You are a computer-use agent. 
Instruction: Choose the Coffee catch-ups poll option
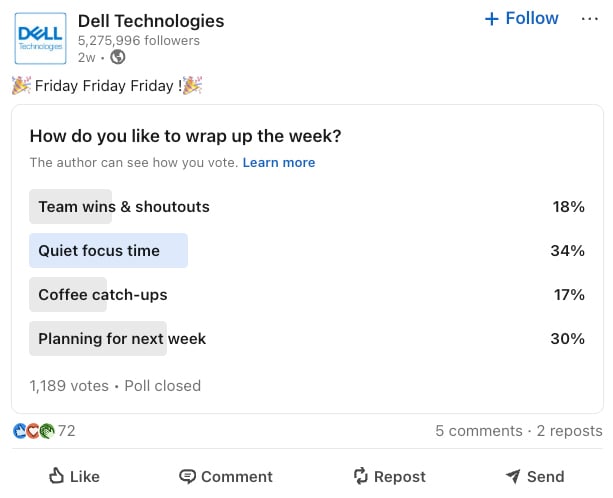click(x=103, y=295)
